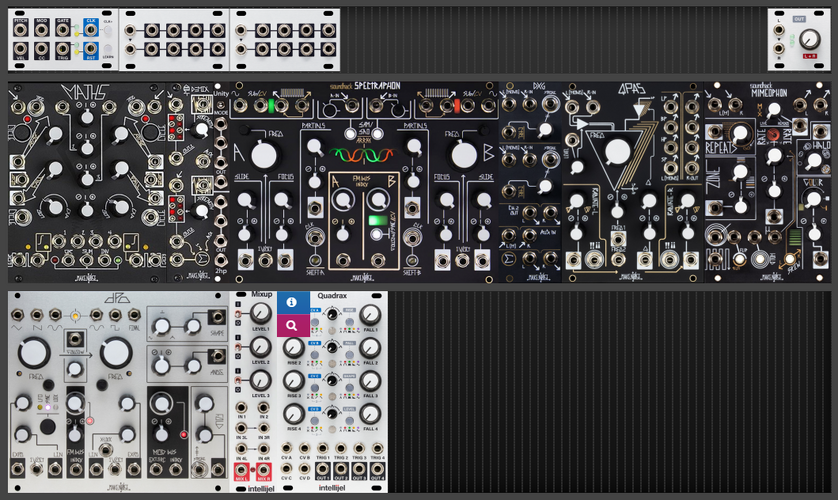Click the Mimeophon module panel title
838x500 pixels.
(x=769, y=90)
